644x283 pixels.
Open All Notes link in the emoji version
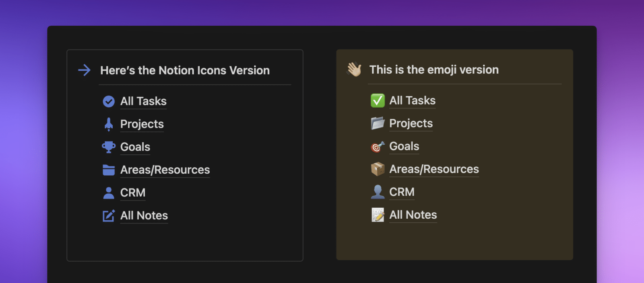[x=413, y=215]
